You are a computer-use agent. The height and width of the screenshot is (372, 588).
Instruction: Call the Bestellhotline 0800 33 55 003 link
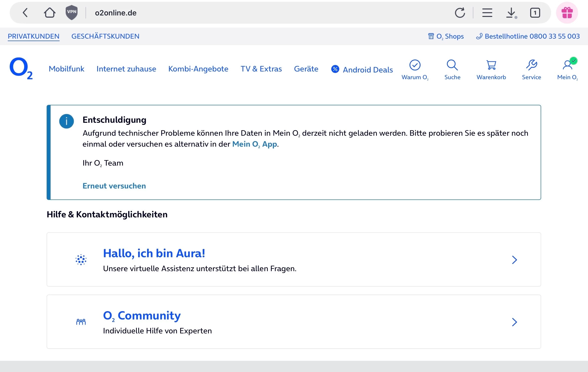click(x=528, y=36)
